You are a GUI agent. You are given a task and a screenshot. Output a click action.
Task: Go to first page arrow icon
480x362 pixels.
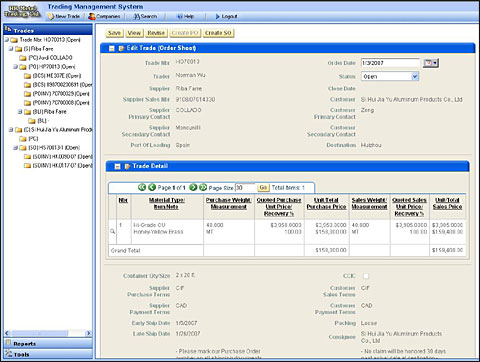142,187
